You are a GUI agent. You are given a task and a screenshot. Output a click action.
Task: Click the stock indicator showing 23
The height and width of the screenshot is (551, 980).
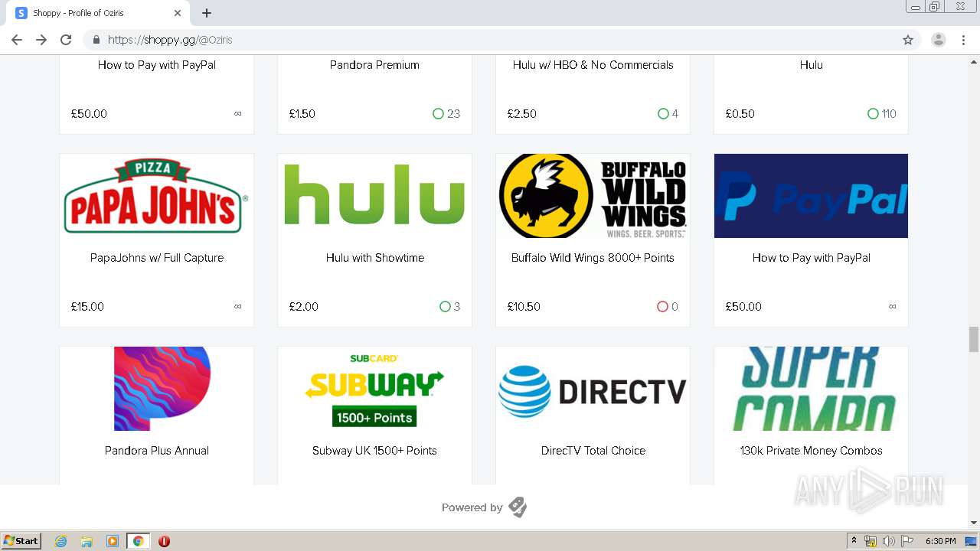coord(446,114)
